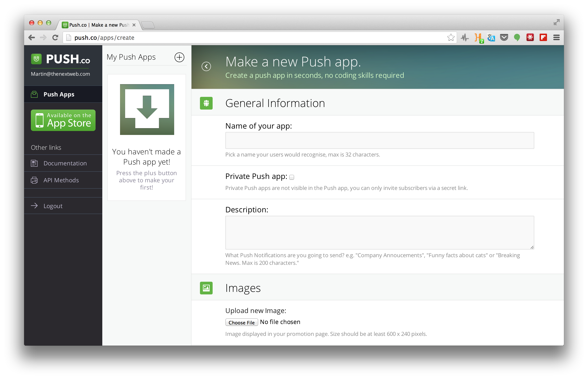Close the Push.co tab

pyautogui.click(x=134, y=25)
